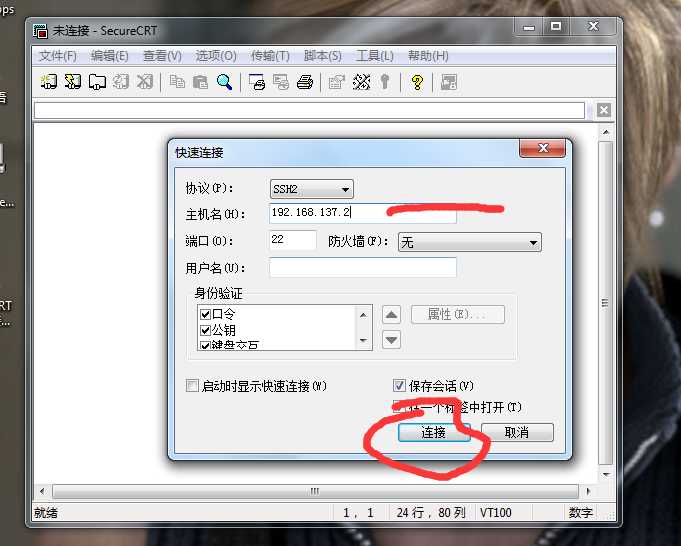Click the Print Screen toolbar icon

click(x=257, y=82)
